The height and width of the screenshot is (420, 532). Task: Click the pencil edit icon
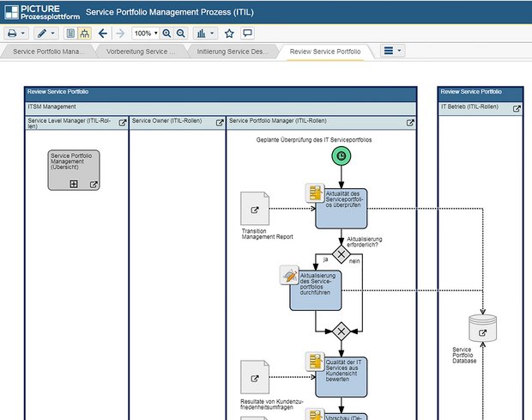click(42, 33)
